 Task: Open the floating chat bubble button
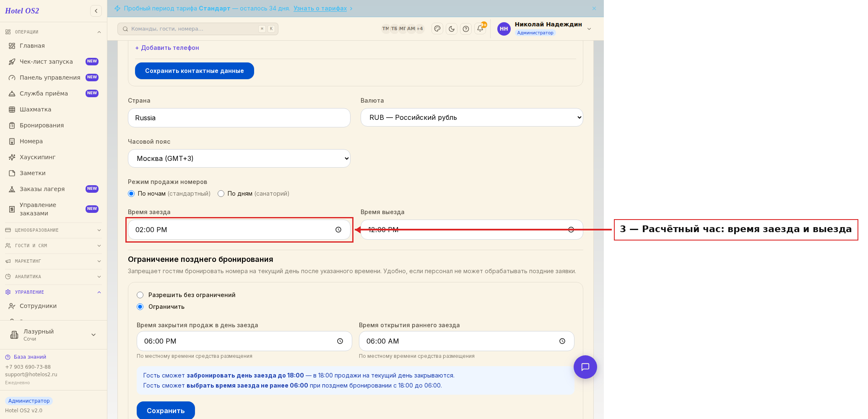pyautogui.click(x=585, y=367)
